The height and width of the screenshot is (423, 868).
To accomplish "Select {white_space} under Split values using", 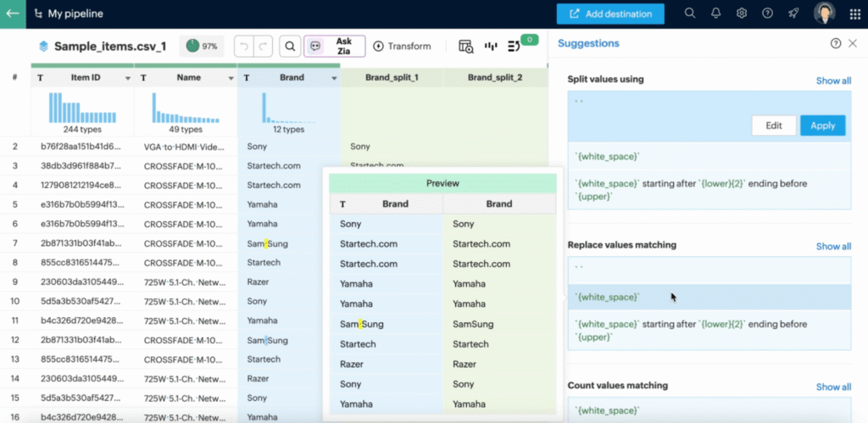I will 709,157.
